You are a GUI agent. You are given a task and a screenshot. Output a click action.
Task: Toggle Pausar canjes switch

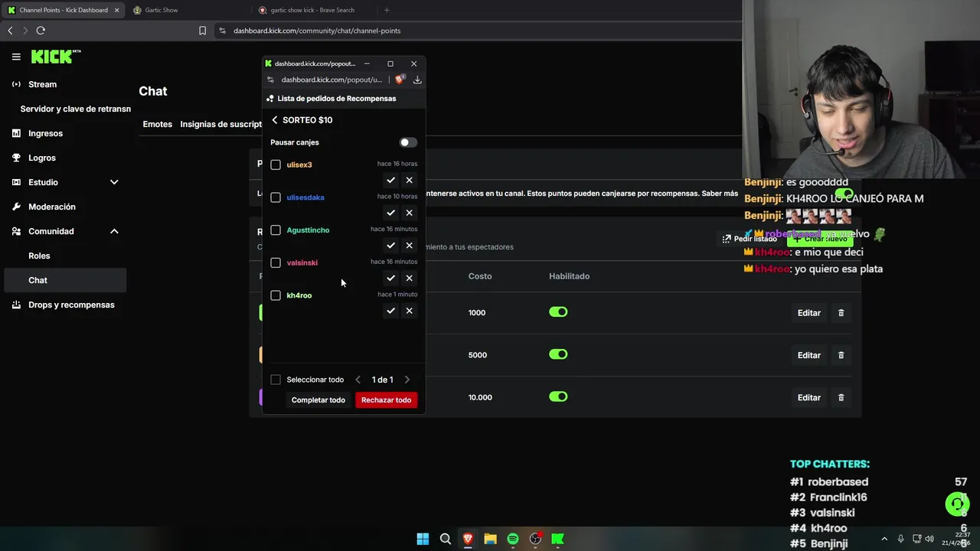point(408,142)
